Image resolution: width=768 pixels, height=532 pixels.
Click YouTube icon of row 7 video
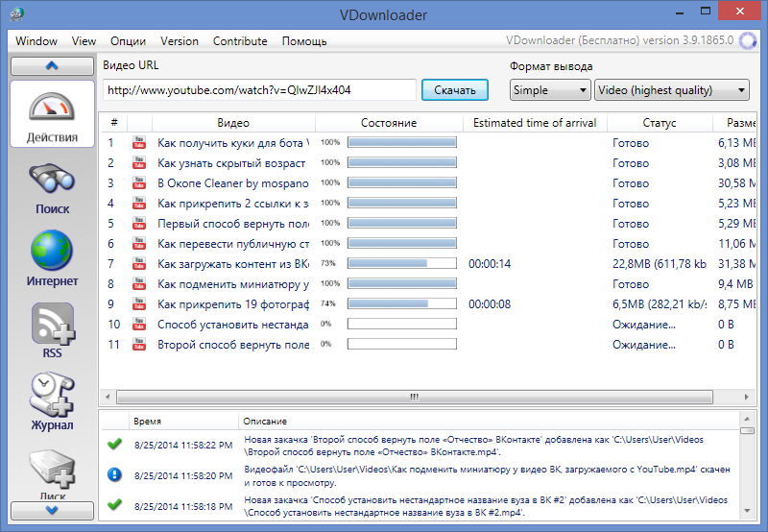pyautogui.click(x=139, y=263)
